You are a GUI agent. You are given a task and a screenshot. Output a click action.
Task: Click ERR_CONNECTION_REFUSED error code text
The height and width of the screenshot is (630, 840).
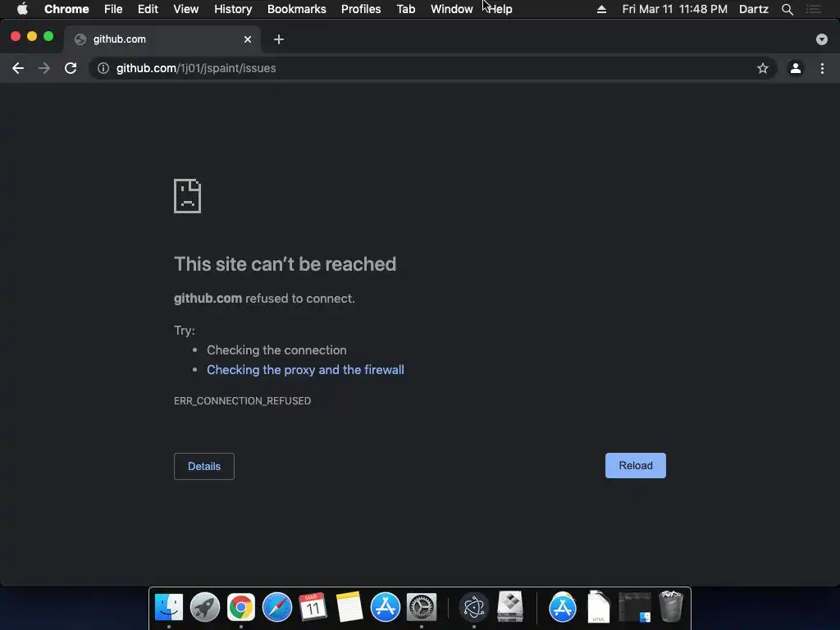pos(242,400)
